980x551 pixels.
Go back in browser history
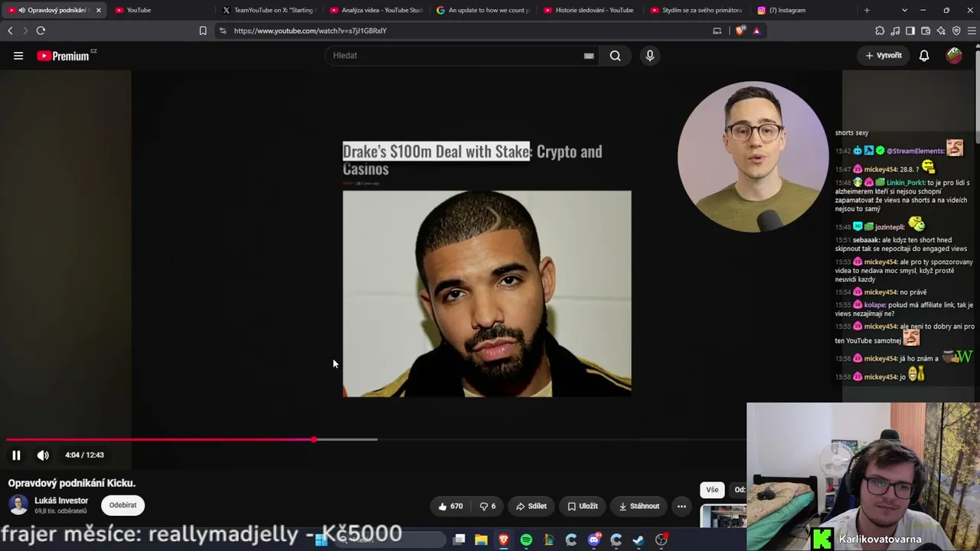click(x=10, y=31)
